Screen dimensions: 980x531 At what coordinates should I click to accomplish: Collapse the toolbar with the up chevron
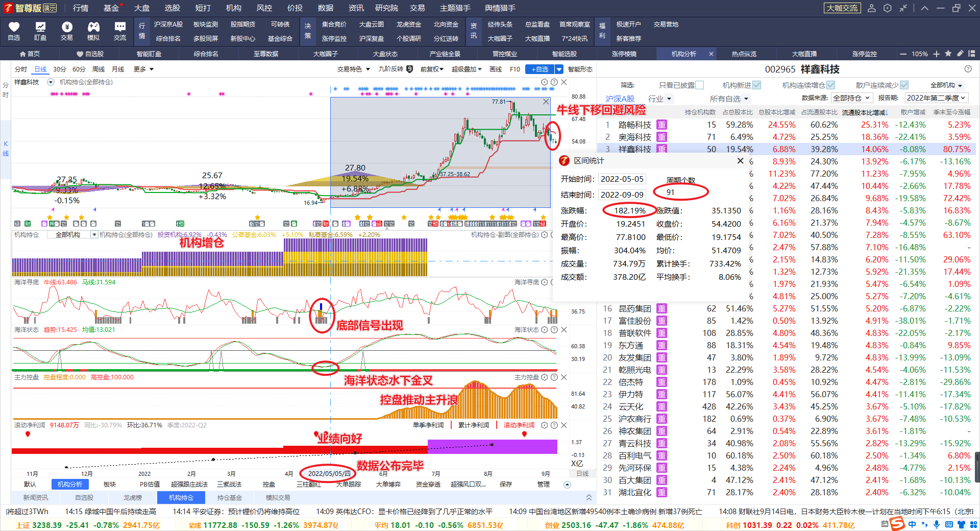click(925, 8)
